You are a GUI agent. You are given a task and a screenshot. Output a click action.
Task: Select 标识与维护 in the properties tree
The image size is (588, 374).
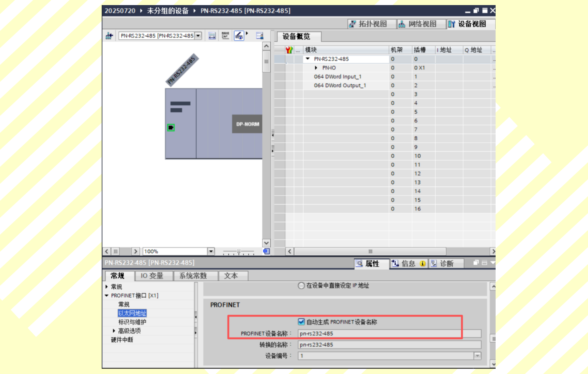(x=132, y=322)
